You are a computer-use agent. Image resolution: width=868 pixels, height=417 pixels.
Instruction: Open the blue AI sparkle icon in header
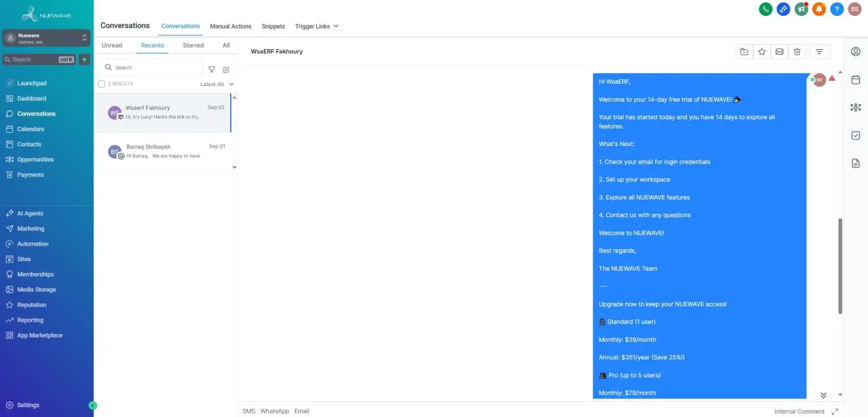tap(783, 9)
